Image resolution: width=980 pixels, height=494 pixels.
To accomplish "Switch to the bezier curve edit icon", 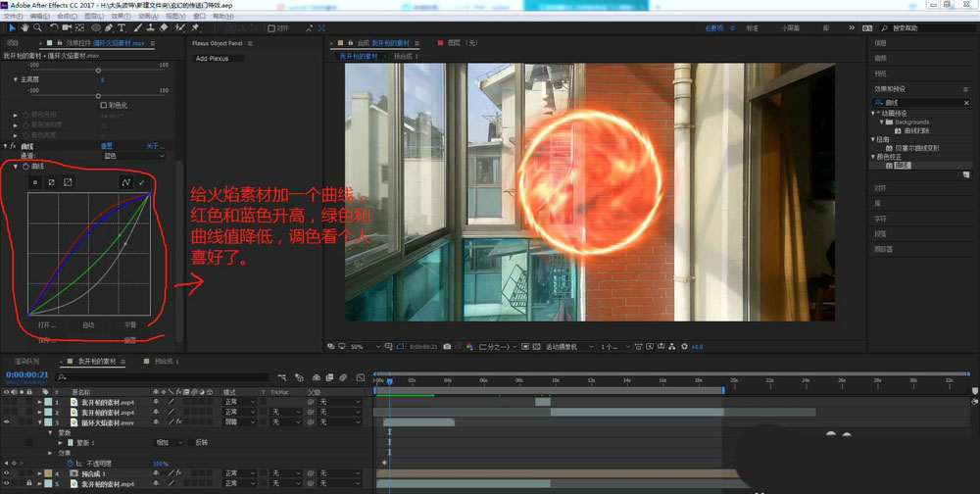I will pos(125,182).
